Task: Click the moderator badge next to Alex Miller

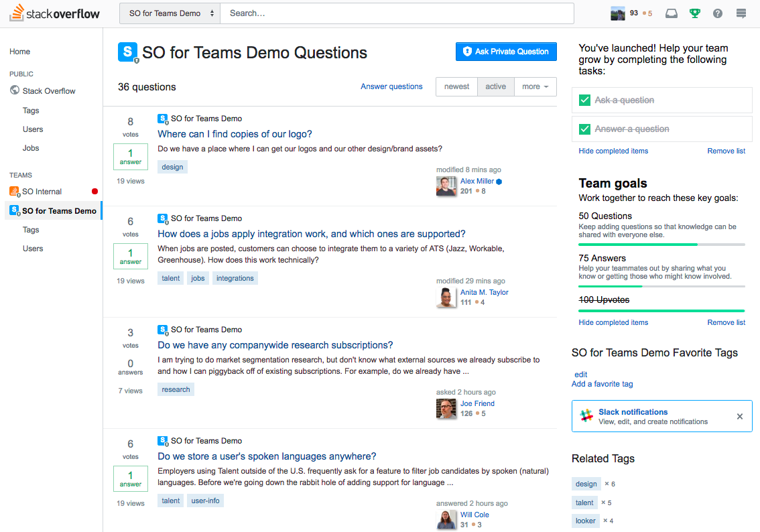Action: coord(499,182)
